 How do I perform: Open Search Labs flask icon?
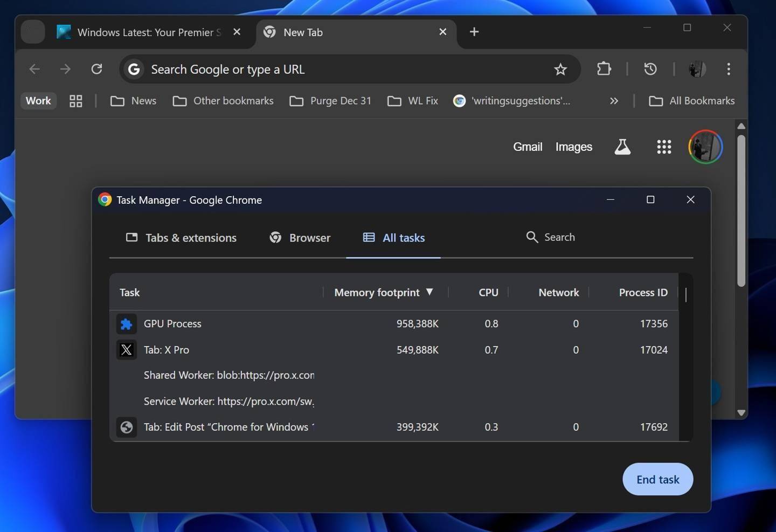coord(622,147)
